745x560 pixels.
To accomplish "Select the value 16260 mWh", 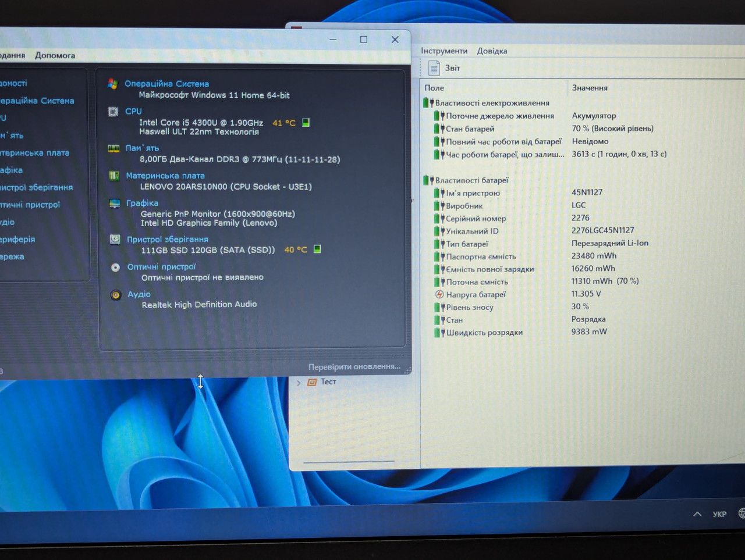I will (x=594, y=269).
